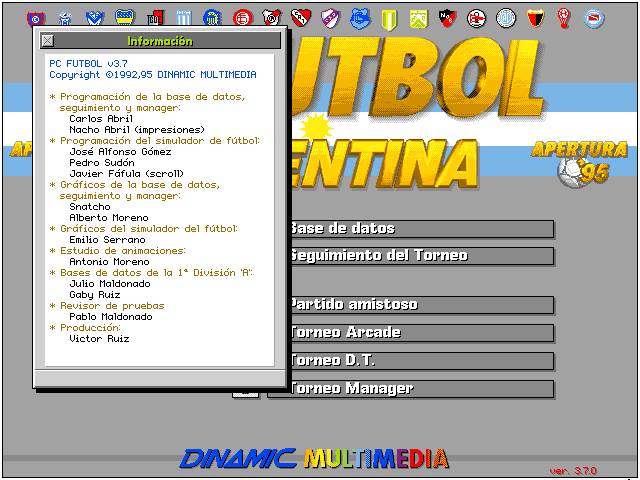Click 'Estudio de animaciones:' heading

pos(122,251)
